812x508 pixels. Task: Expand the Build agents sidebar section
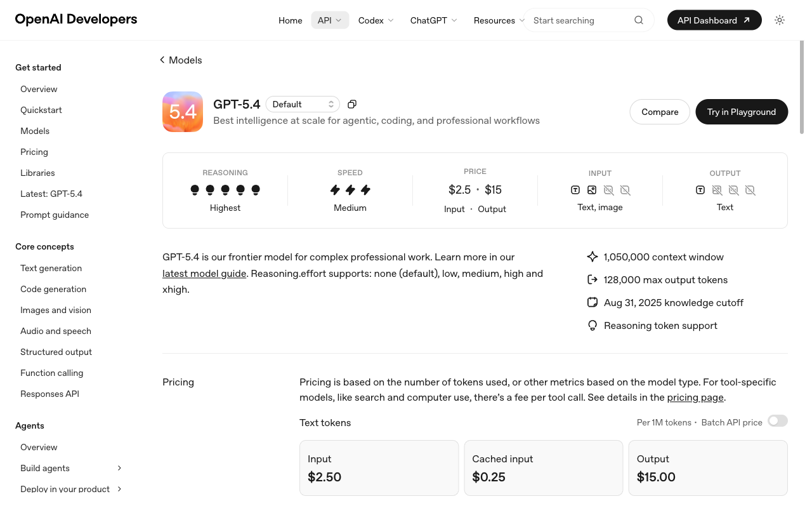point(119,468)
